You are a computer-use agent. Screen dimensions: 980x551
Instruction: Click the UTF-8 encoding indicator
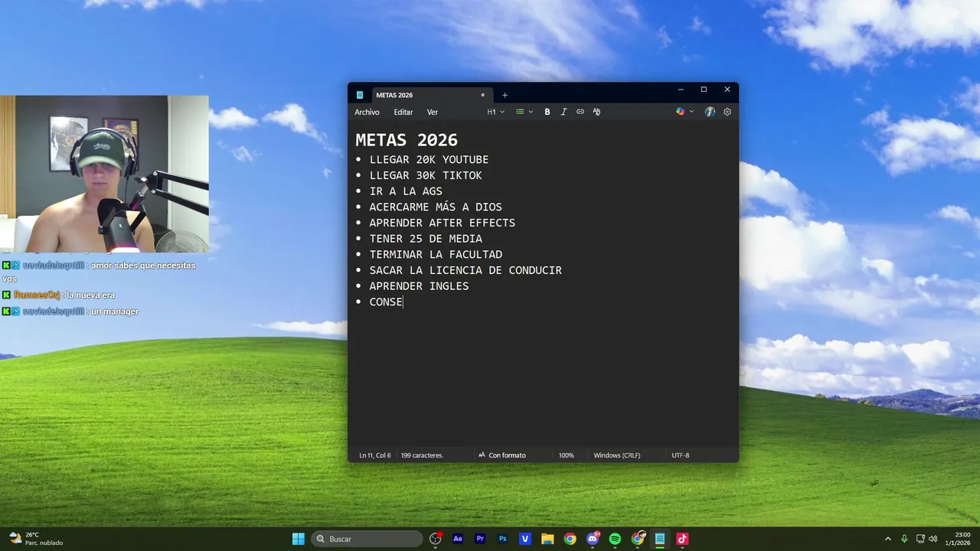(681, 455)
